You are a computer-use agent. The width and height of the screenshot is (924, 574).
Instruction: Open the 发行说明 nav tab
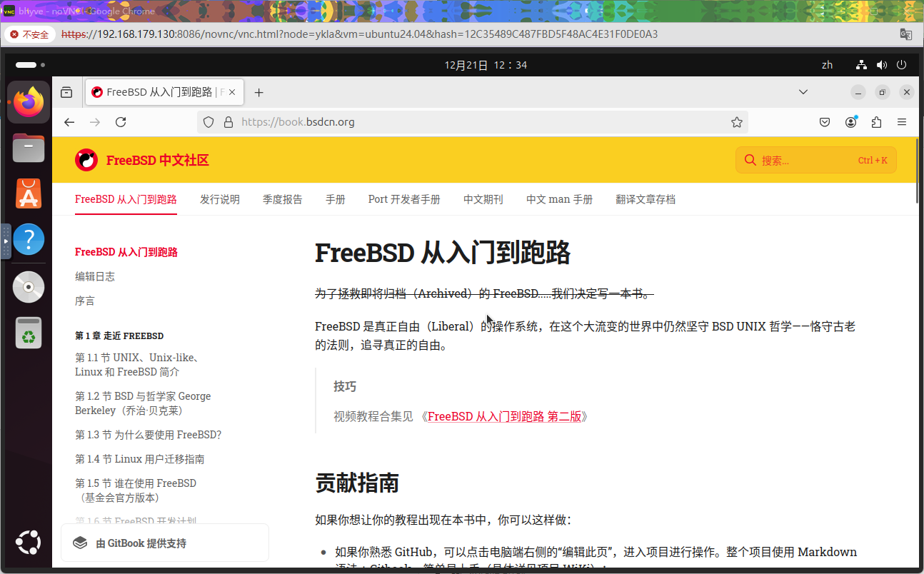pyautogui.click(x=220, y=199)
